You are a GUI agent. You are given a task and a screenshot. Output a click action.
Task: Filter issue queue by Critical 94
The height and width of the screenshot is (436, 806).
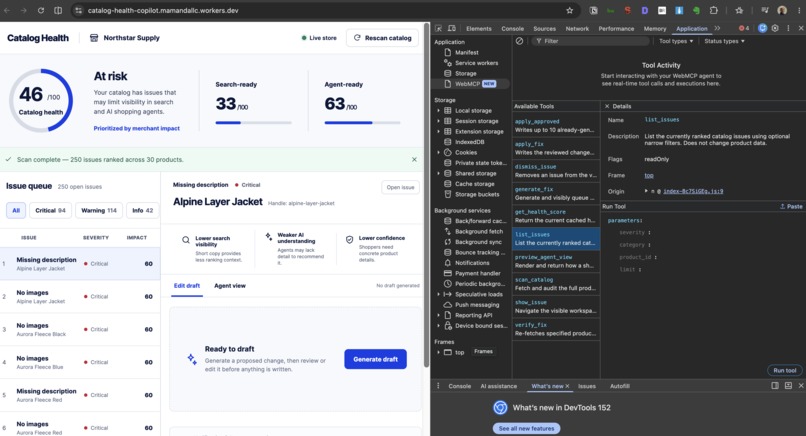coord(50,210)
